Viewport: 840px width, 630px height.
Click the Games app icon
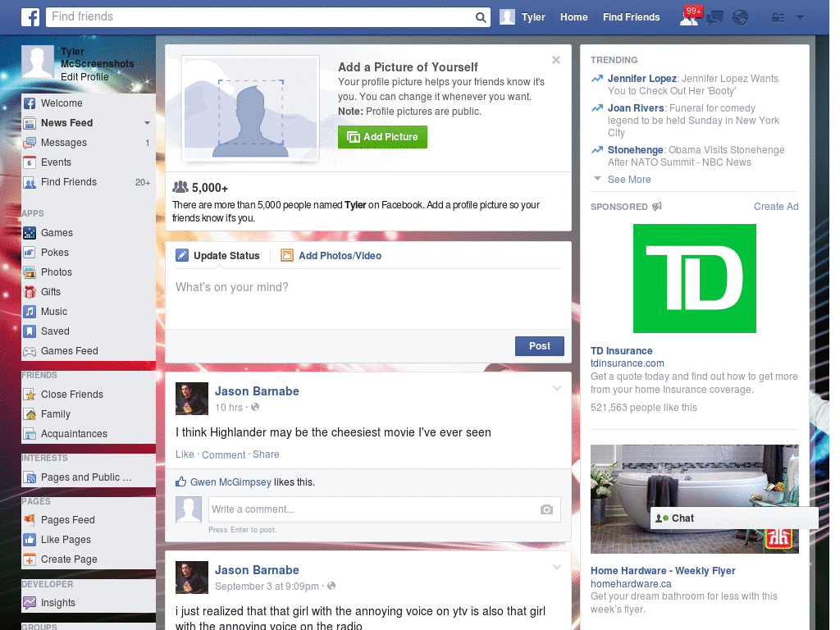coord(30,233)
